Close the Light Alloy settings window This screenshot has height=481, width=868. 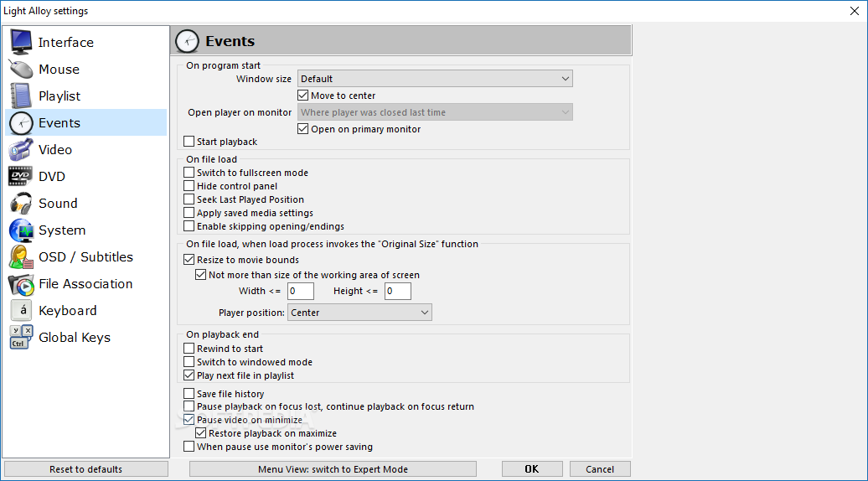pyautogui.click(x=854, y=11)
